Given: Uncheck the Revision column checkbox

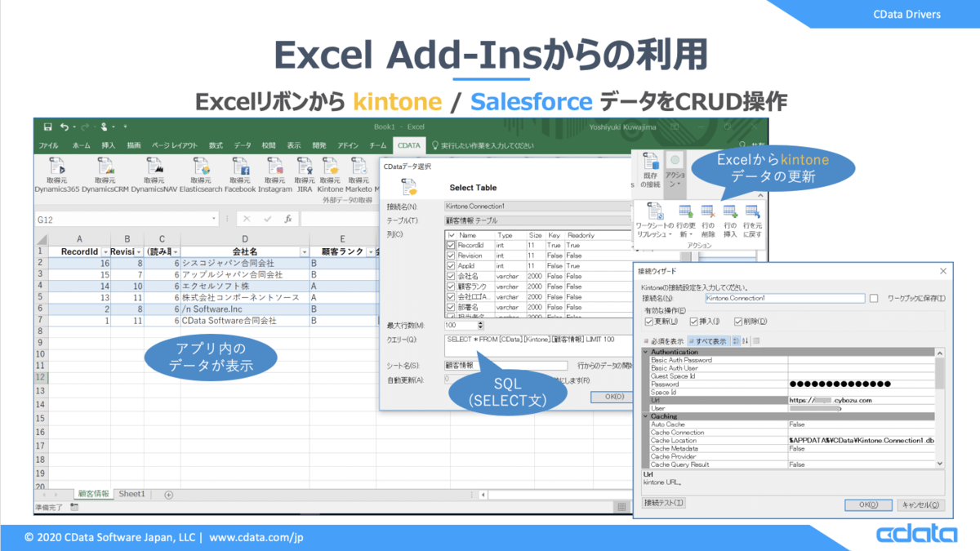Looking at the screenshot, I should 451,256.
